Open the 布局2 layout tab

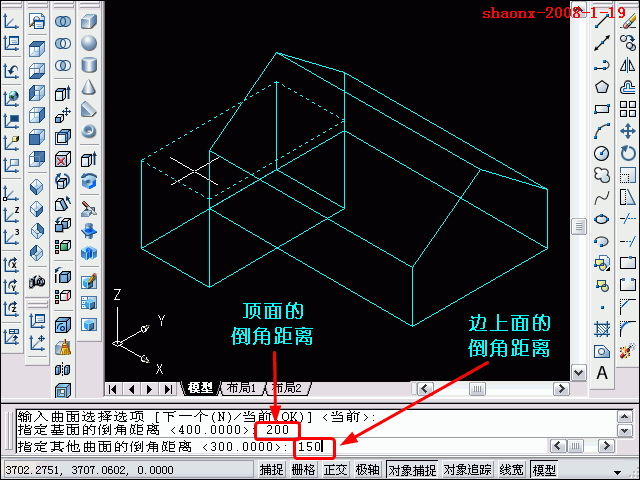286,388
